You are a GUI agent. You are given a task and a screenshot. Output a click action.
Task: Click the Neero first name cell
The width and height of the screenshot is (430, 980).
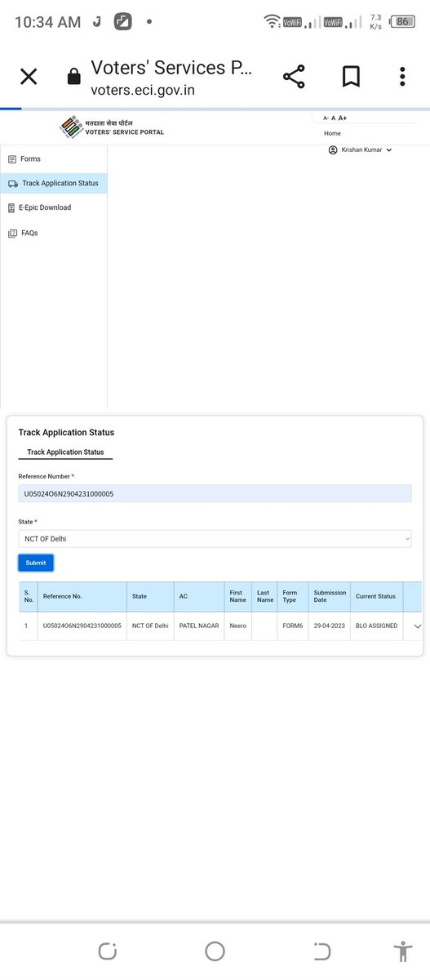point(238,626)
